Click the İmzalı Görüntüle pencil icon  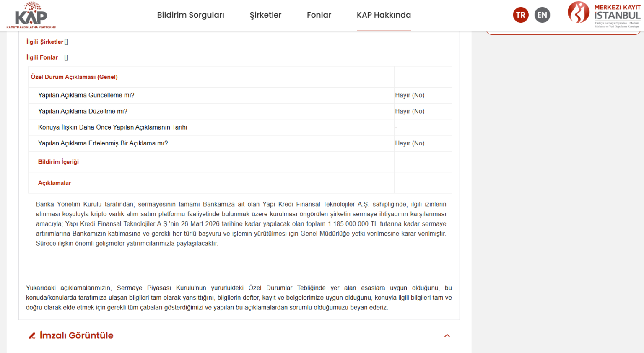[x=32, y=336]
